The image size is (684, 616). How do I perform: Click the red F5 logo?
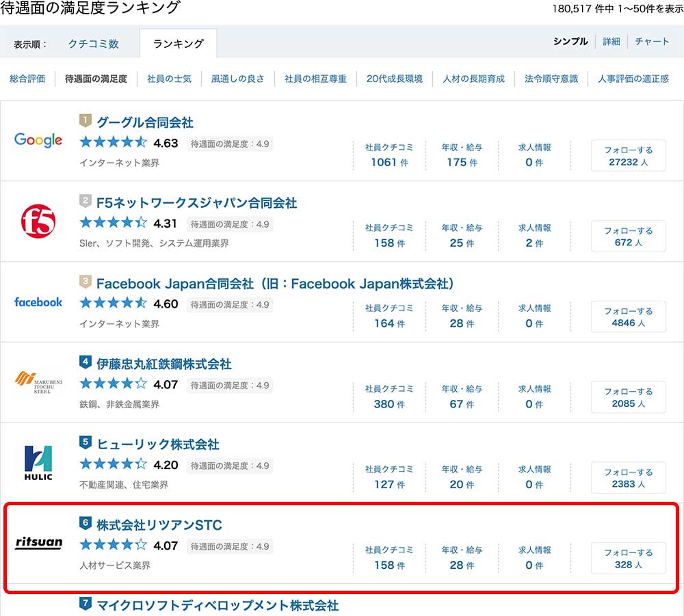click(38, 221)
